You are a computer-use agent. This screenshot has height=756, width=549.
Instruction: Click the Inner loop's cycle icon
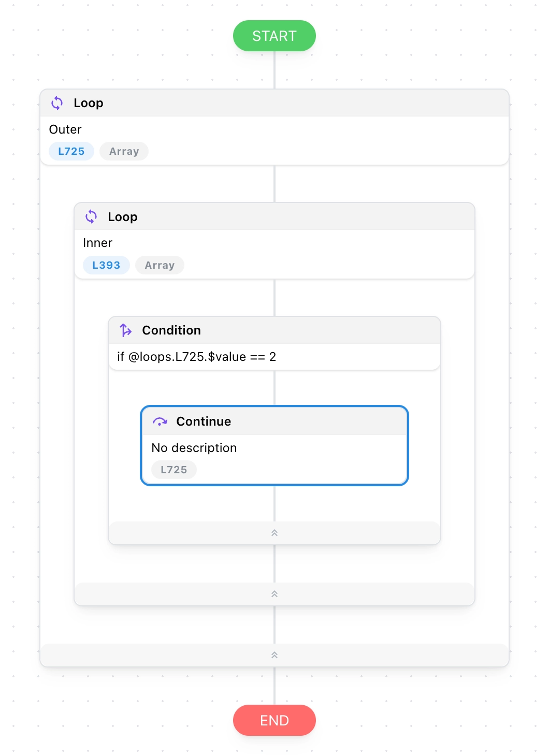pos(91,216)
